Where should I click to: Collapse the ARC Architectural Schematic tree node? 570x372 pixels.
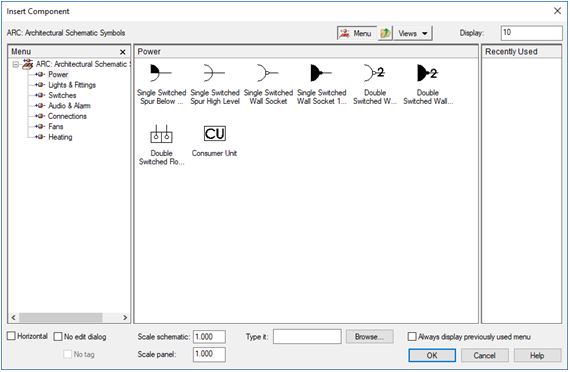(x=15, y=65)
